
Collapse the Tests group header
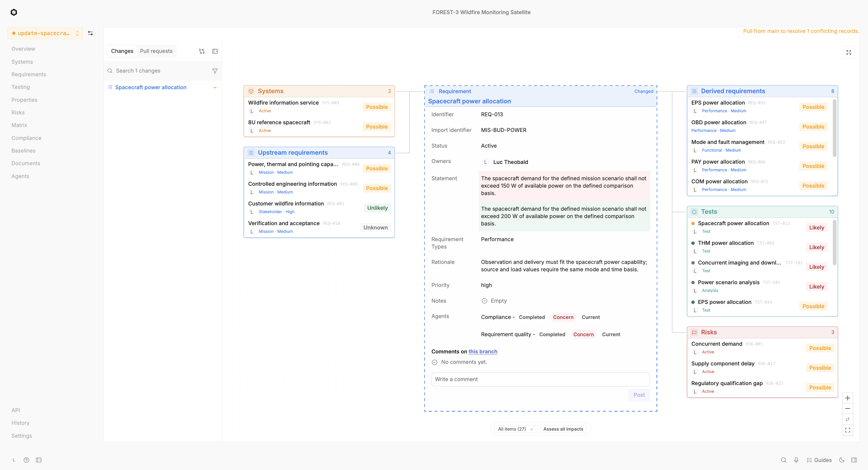(x=762, y=212)
